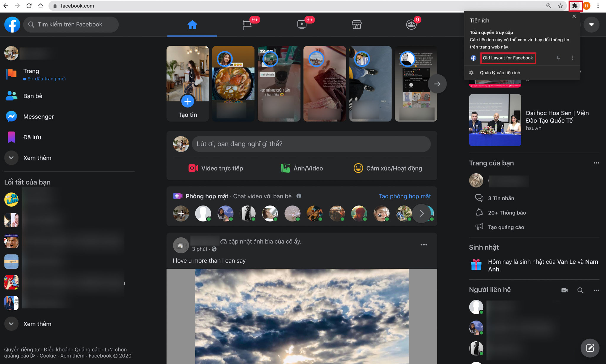Switch to the Home tab
The height and width of the screenshot is (364, 606).
click(x=192, y=25)
